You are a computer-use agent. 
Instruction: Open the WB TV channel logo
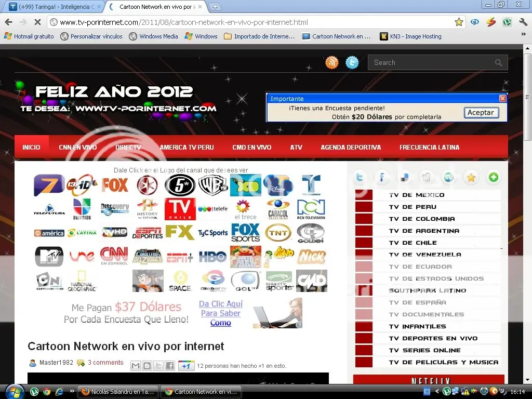(x=213, y=185)
